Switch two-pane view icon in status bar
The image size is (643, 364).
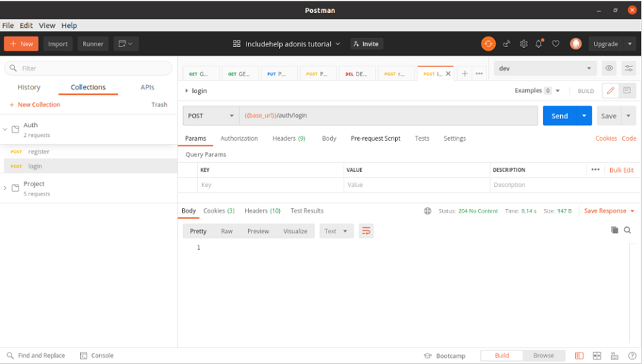pos(597,356)
